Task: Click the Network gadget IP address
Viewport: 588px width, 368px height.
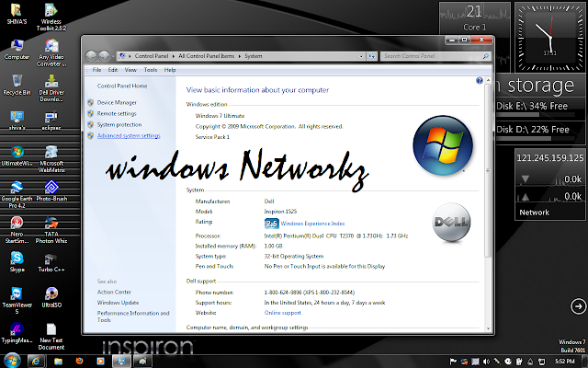Action: click(x=550, y=158)
